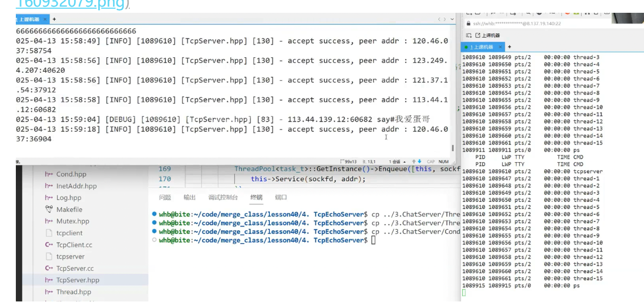Click the lock icon in SSH address bar
644x304 pixels.
pyautogui.click(x=468, y=24)
